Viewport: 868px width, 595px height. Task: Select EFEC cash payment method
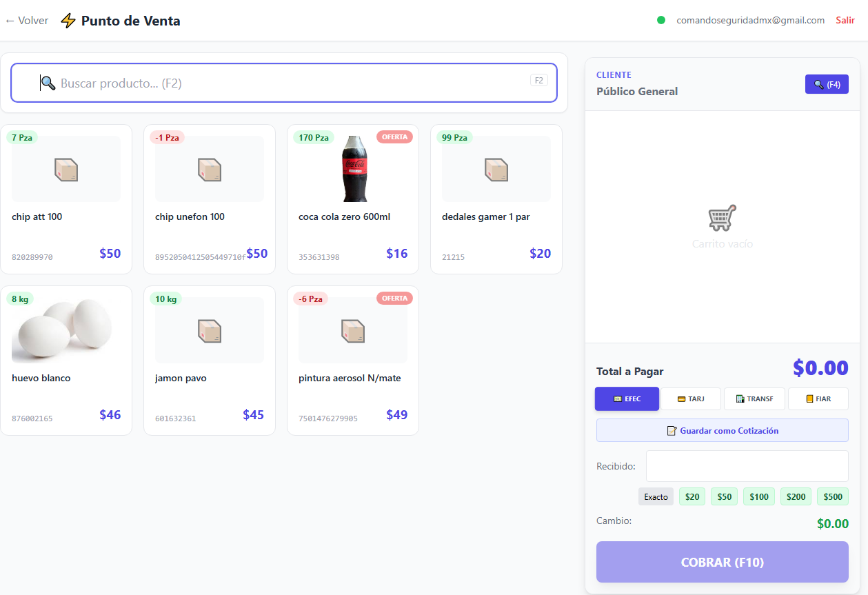coord(627,399)
